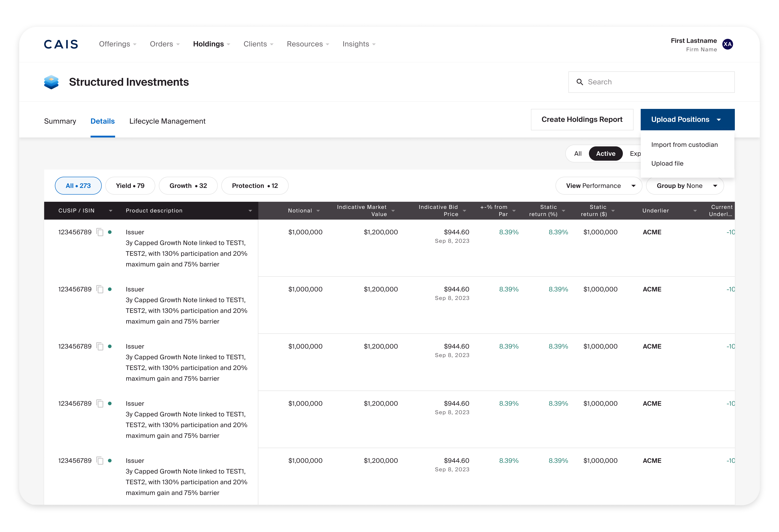The image size is (779, 532).
Task: Choose Import from custodian menu option
Action: (x=684, y=145)
